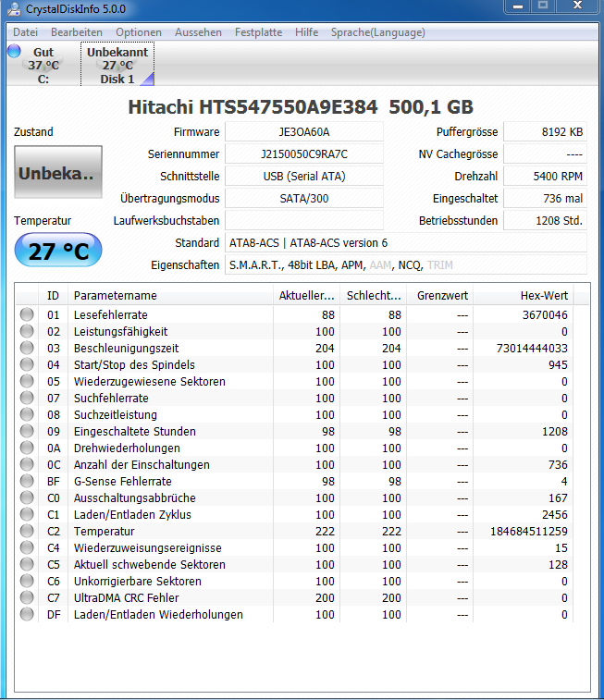Click hex value 3670046
Viewport: 604px width, 700px height.
pyautogui.click(x=545, y=314)
